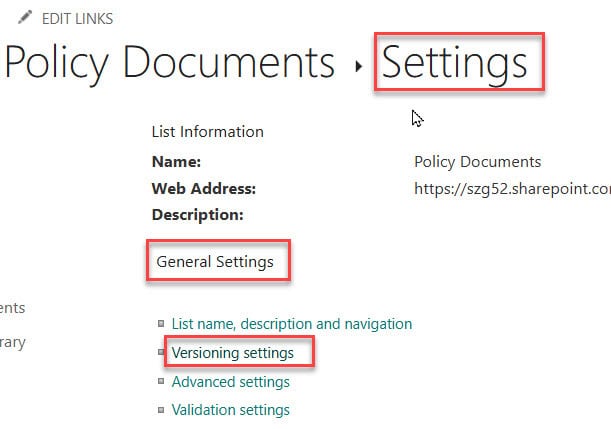Click the General Settings heading

coord(215,261)
